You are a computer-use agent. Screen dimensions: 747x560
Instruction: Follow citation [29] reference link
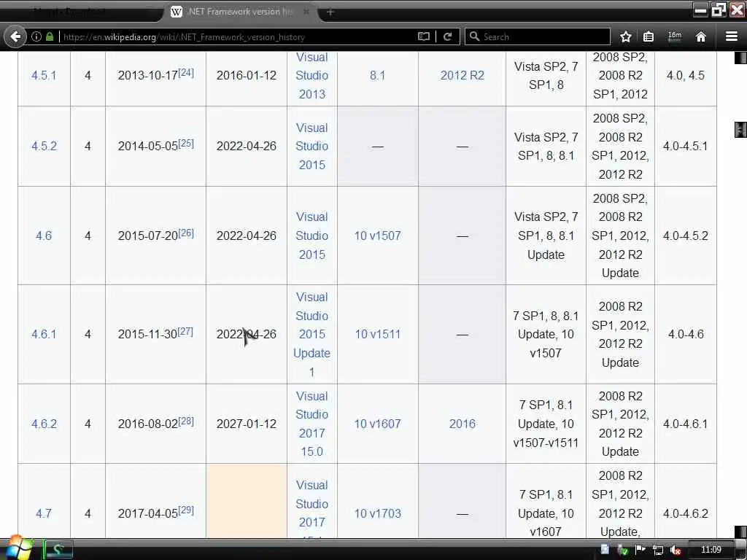186,510
